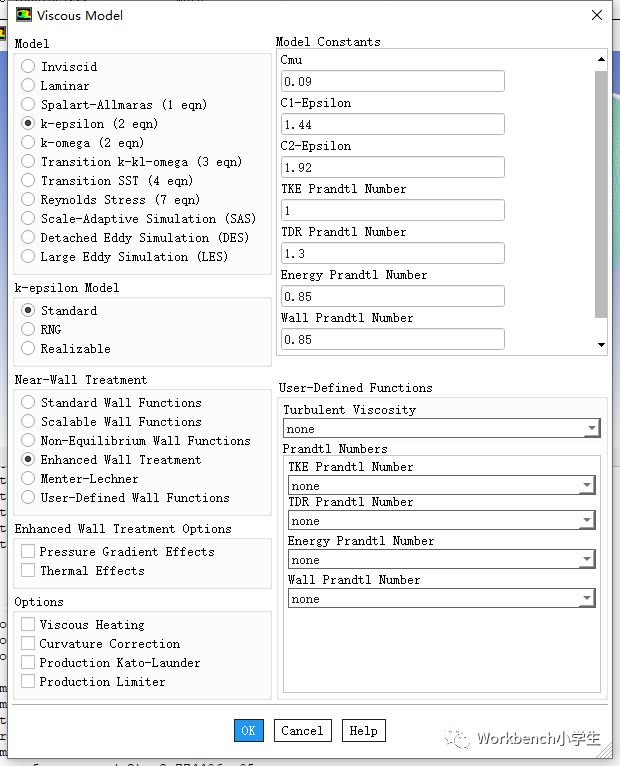Select k-omega (2 eqn) model

pos(28,142)
